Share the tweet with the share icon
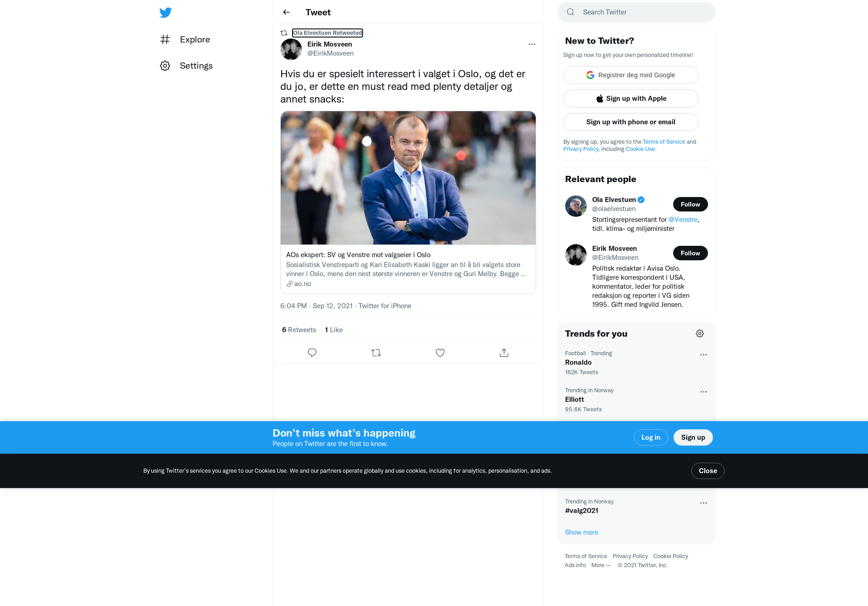Screen dimensions: 868x606 pos(504,353)
